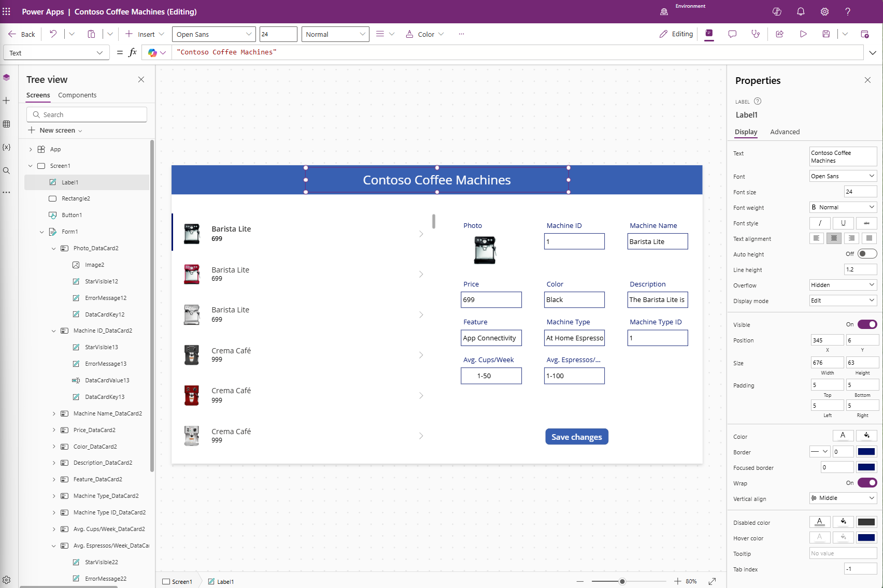Open the Normal font weight dropdown in toolbar
Image resolution: width=883 pixels, height=588 pixels.
[x=335, y=34]
